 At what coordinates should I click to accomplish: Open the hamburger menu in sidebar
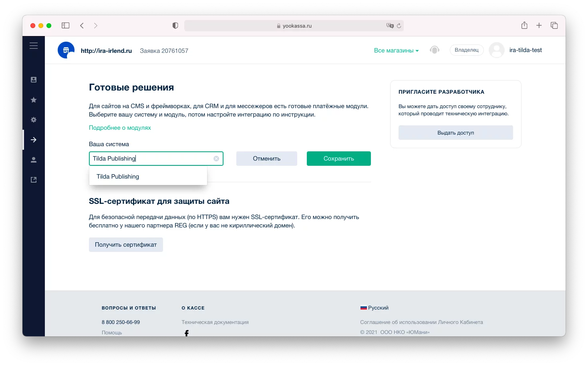pos(34,46)
